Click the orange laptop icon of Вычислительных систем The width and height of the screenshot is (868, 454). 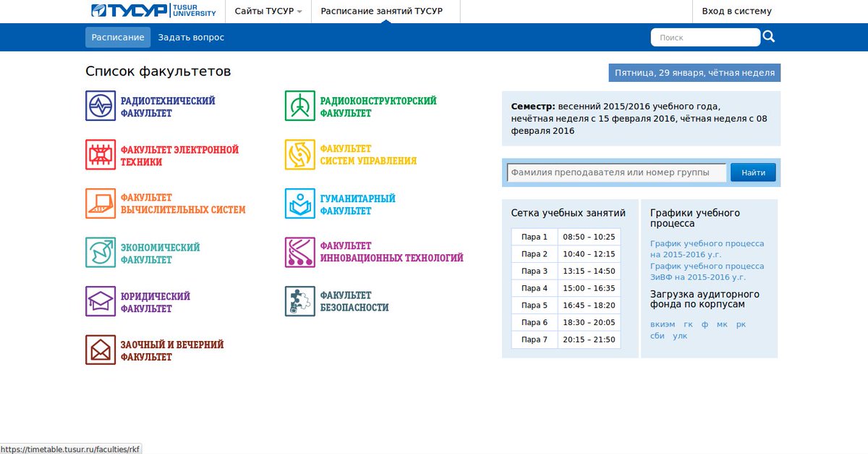click(x=101, y=203)
